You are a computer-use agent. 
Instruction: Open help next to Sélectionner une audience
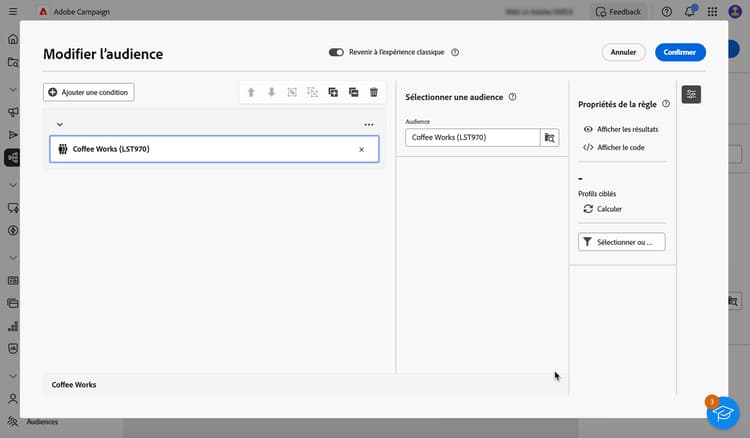[512, 97]
